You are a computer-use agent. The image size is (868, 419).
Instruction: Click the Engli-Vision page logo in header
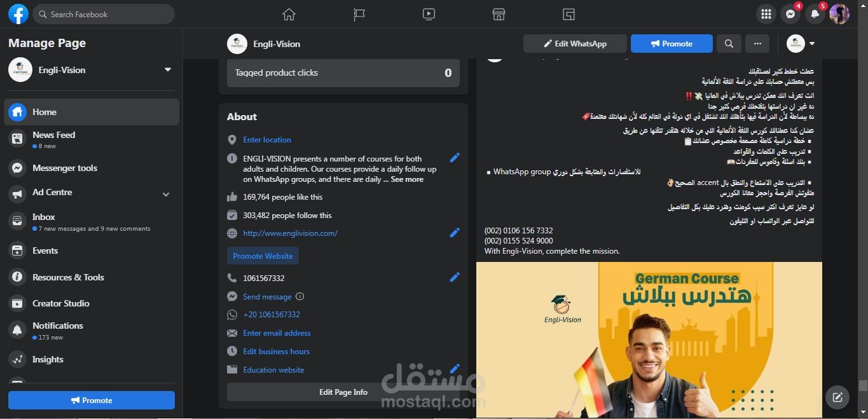pyautogui.click(x=237, y=44)
